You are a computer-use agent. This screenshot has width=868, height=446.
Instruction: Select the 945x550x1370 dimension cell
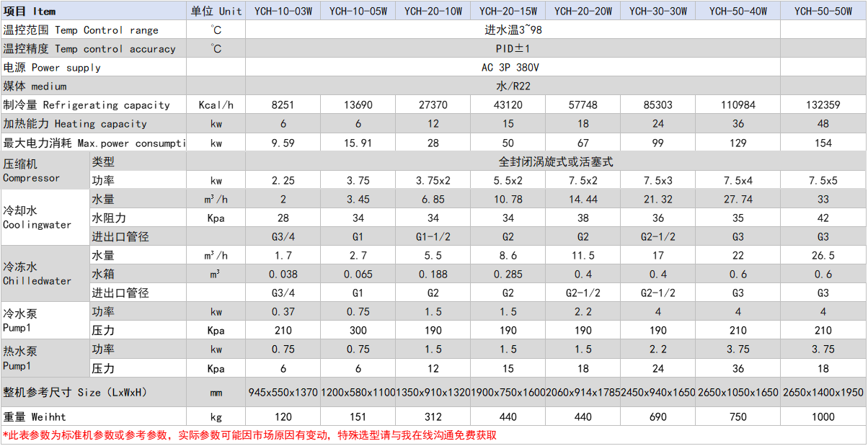[283, 393]
